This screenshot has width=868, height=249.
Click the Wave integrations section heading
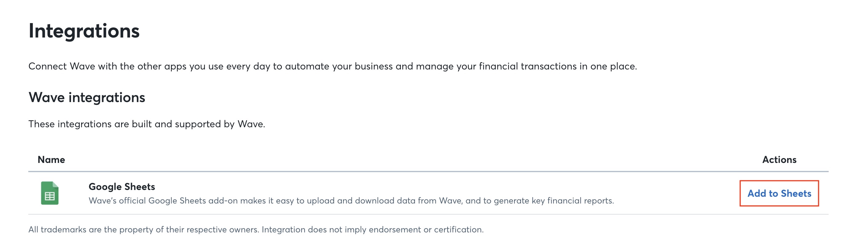tap(87, 97)
